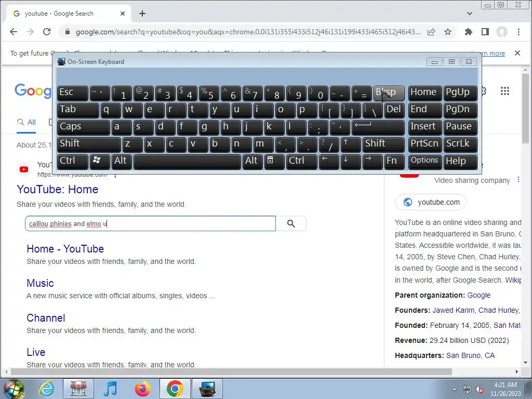Open the Channel sitelink
Viewport: 532px width, 399px height.
pyautogui.click(x=46, y=318)
